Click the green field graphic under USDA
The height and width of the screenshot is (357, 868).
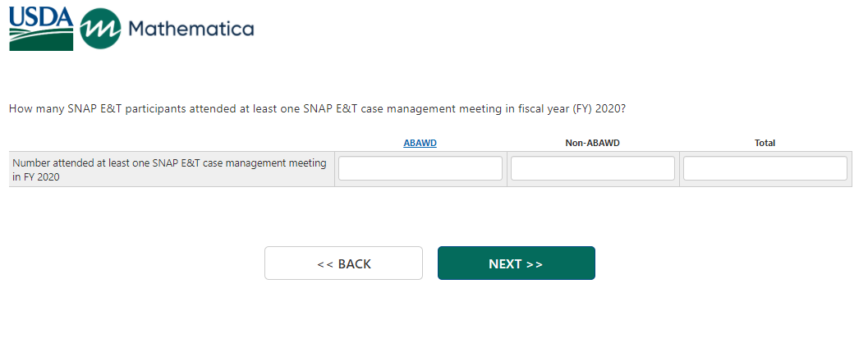[41, 39]
